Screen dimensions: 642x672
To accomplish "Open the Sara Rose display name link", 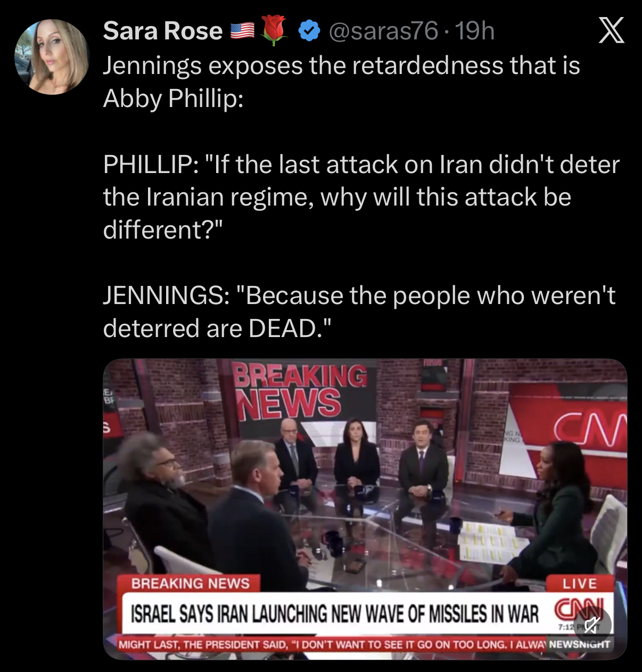I will 162,31.
